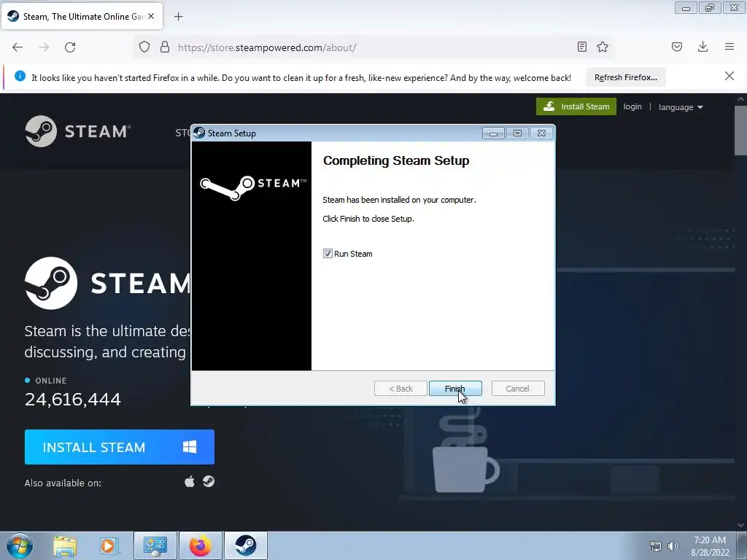Click Finish in Steam Setup
Image resolution: width=747 pixels, height=560 pixels.
pyautogui.click(x=455, y=389)
